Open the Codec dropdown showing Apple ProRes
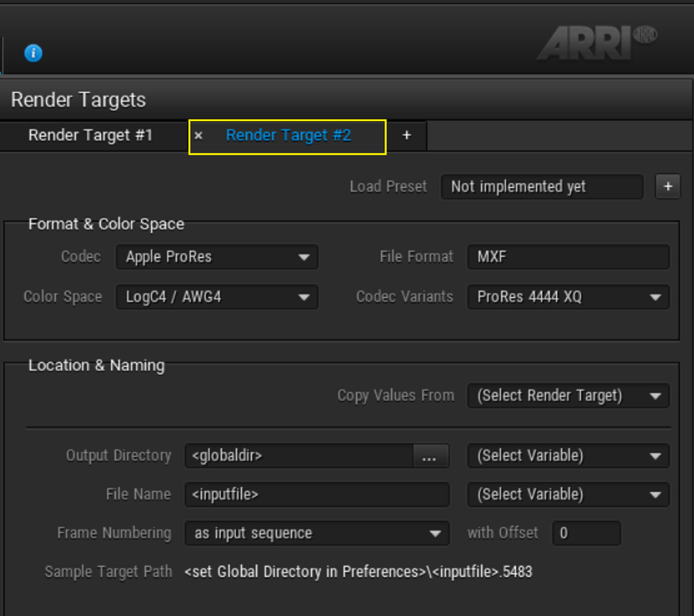Screen dimensions: 694x616 pos(217,257)
